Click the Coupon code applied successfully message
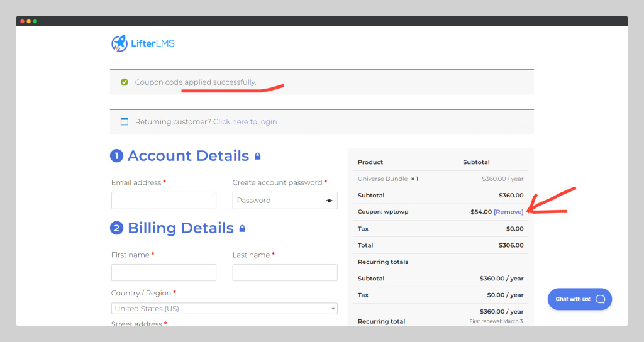 [x=196, y=82]
